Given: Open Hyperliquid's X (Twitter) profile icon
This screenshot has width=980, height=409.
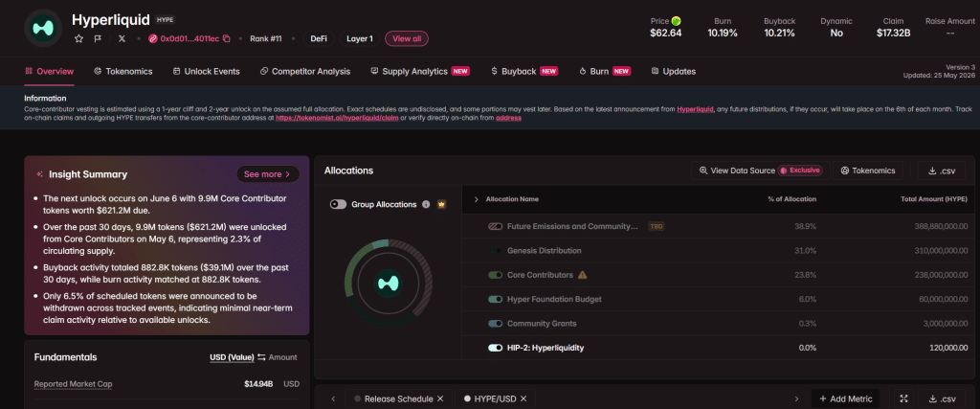Looking at the screenshot, I should click(x=122, y=38).
